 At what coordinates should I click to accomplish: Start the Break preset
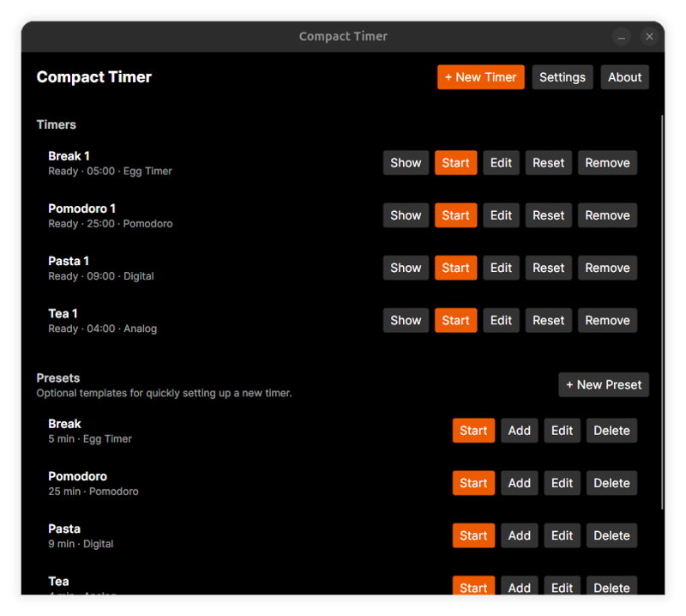click(473, 431)
